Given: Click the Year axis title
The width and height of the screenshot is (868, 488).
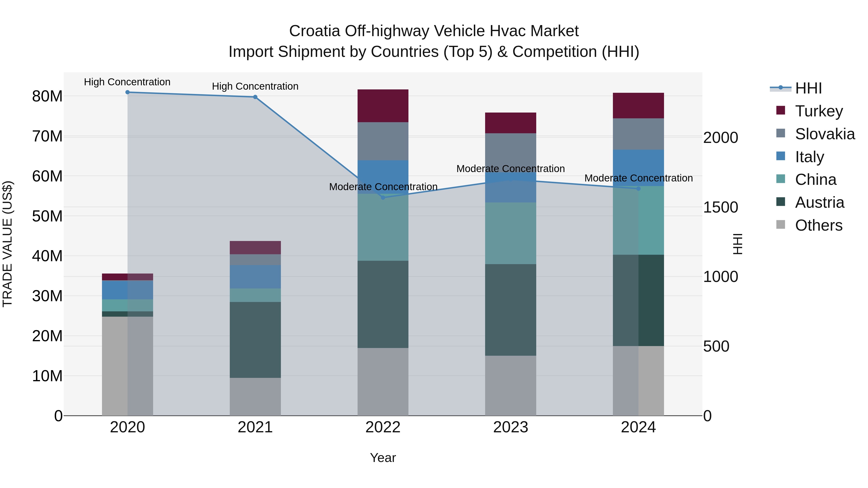Looking at the screenshot, I should 383,458.
